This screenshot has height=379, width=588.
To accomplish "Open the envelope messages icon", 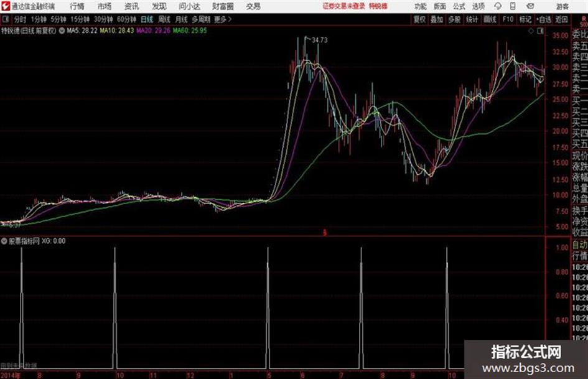I will (x=530, y=6).
